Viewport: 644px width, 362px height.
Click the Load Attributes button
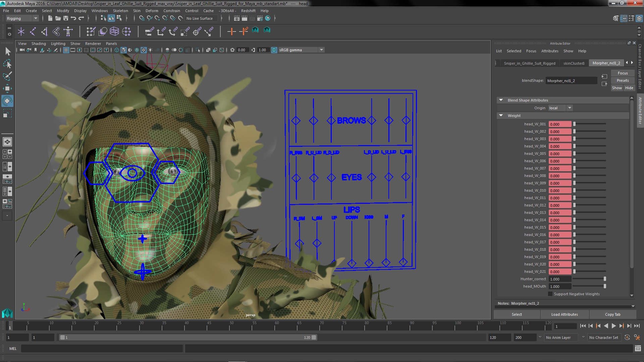pos(565,314)
